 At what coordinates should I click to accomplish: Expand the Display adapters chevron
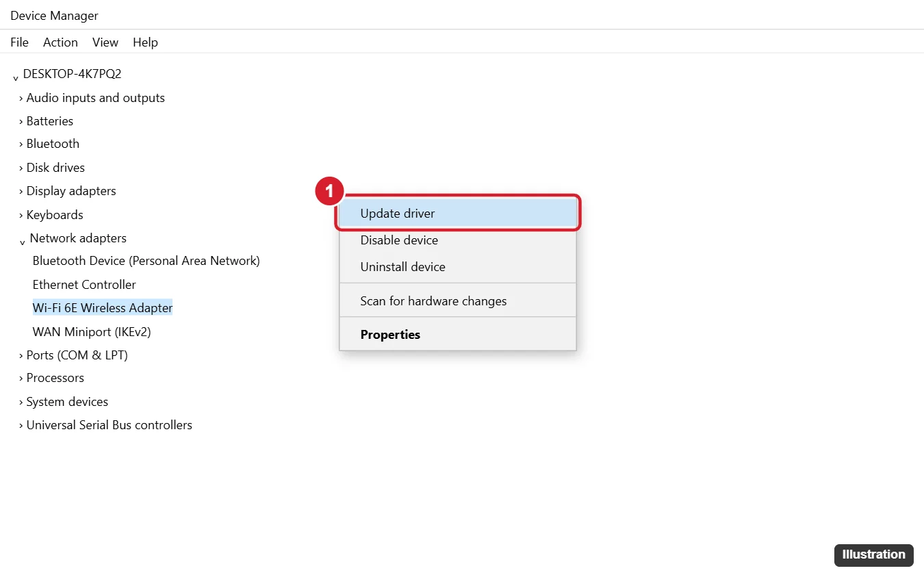(21, 192)
